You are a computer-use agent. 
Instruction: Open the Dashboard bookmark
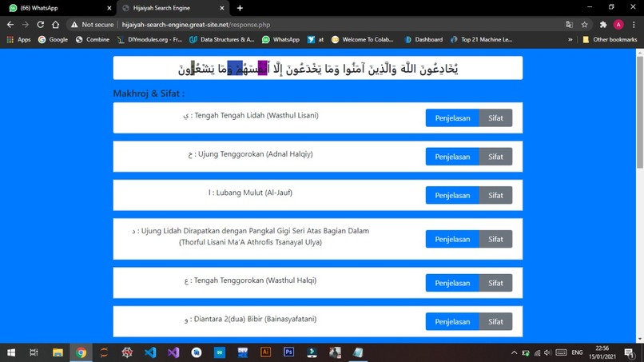[423, 39]
